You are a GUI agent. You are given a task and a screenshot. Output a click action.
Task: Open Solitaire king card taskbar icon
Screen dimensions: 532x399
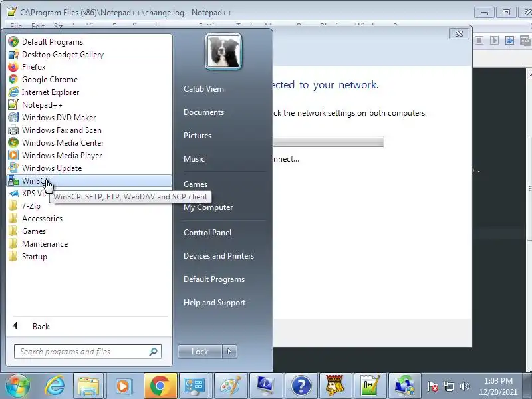334,386
